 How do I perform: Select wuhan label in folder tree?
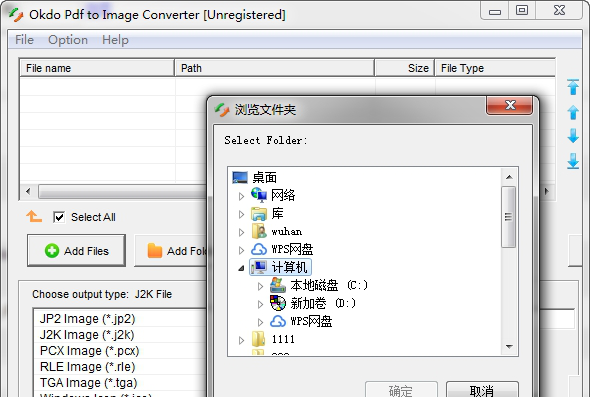coord(287,231)
